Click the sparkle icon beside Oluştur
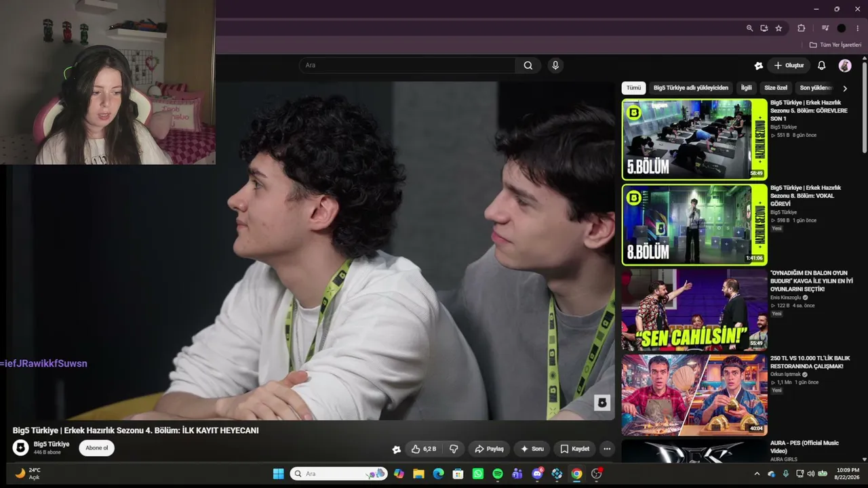Viewport: 868px width, 488px height. coord(758,66)
